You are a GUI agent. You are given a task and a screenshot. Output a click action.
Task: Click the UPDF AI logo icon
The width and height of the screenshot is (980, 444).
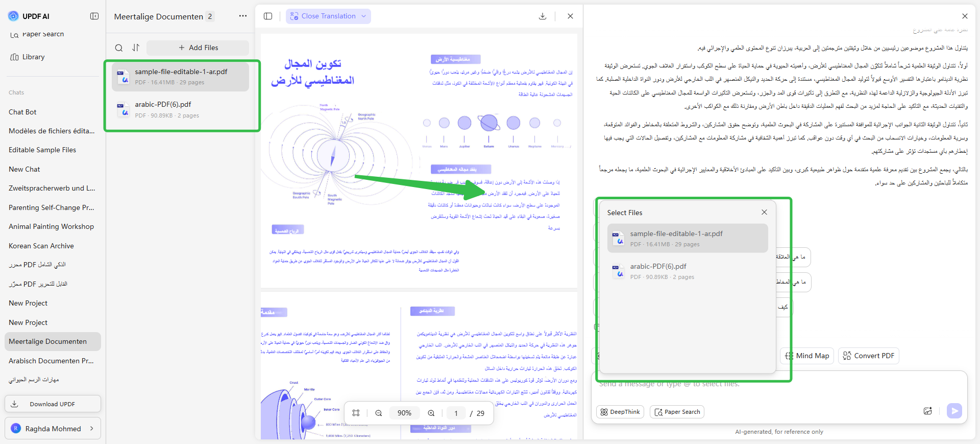[13, 16]
